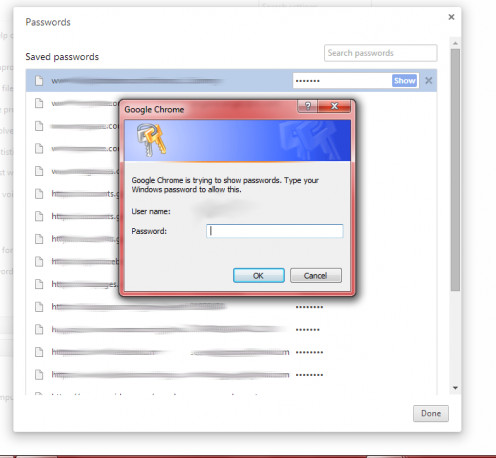The height and width of the screenshot is (458, 496).
Task: Close the Passwords overlay with the X
Action: point(451,17)
